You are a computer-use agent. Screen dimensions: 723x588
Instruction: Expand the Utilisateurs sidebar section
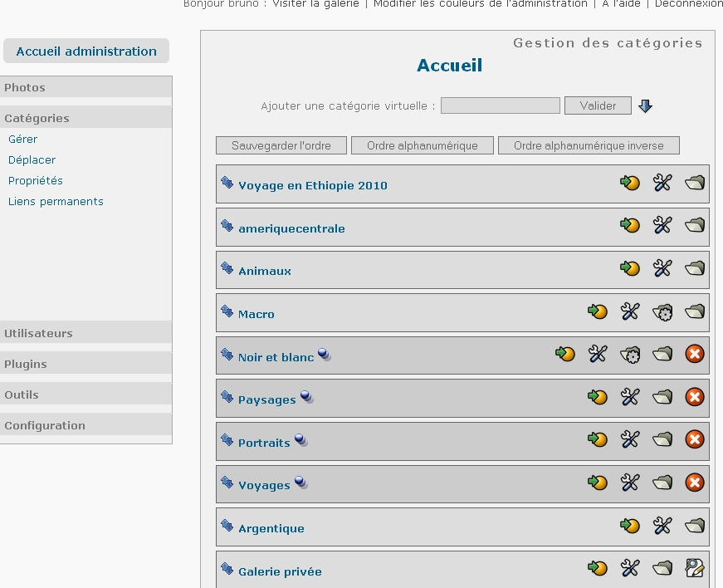pos(38,333)
